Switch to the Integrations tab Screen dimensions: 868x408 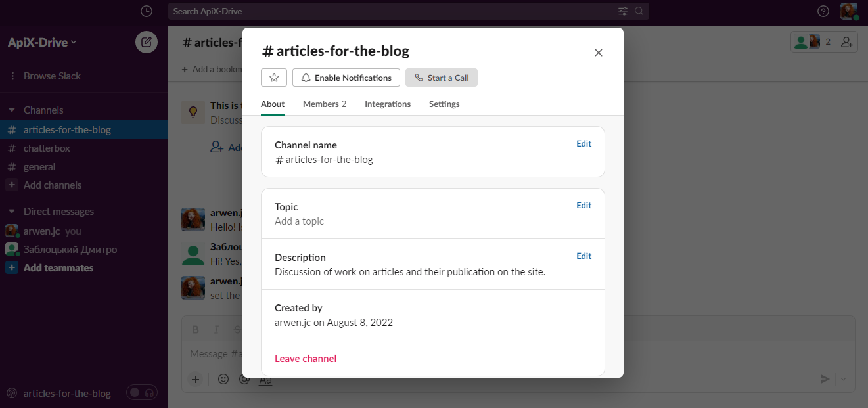[388, 104]
